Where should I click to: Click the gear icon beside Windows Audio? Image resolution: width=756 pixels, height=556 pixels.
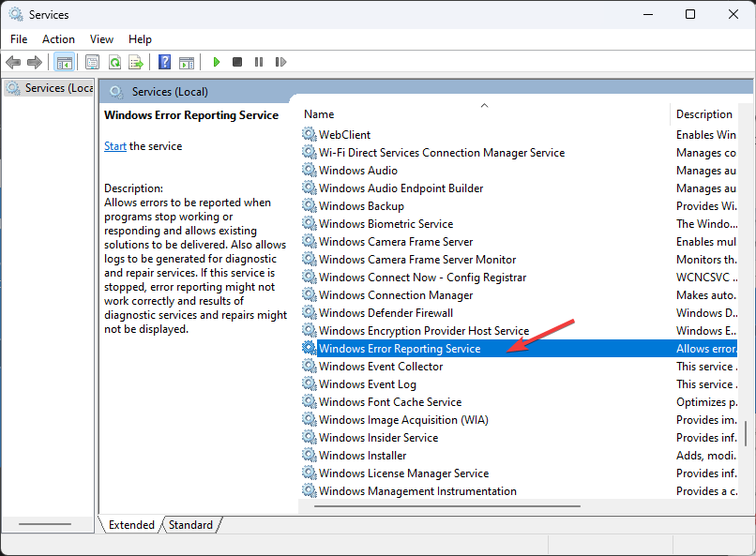[309, 170]
